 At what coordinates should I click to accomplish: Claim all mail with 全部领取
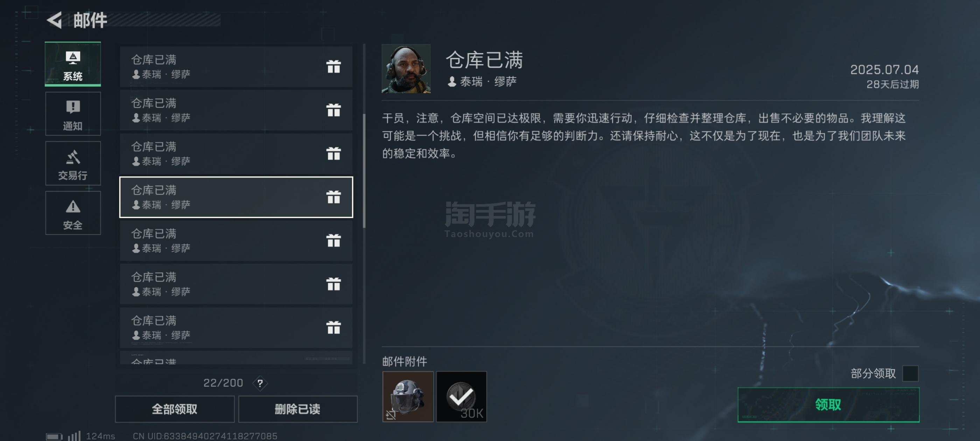(x=175, y=409)
